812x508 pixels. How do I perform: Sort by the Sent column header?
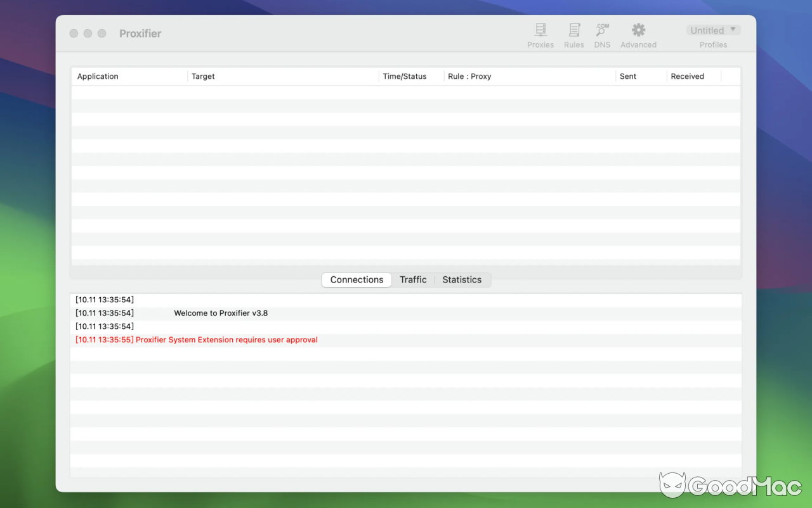click(x=627, y=76)
